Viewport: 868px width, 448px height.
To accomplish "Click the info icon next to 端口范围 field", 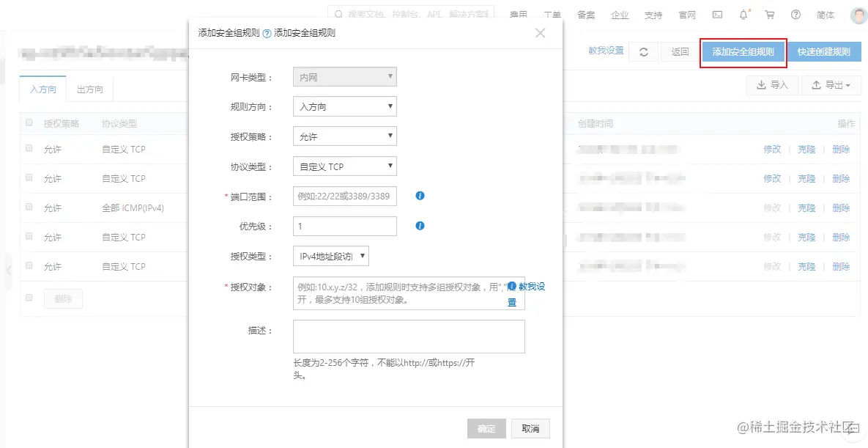I will pos(418,195).
